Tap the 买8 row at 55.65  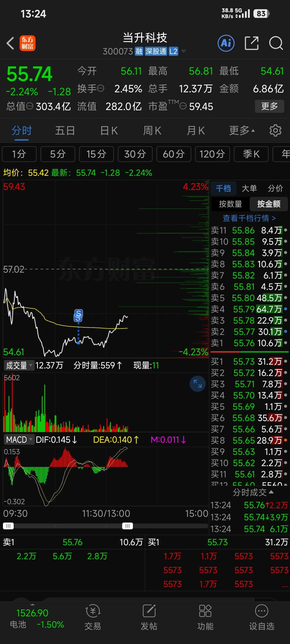(249, 440)
